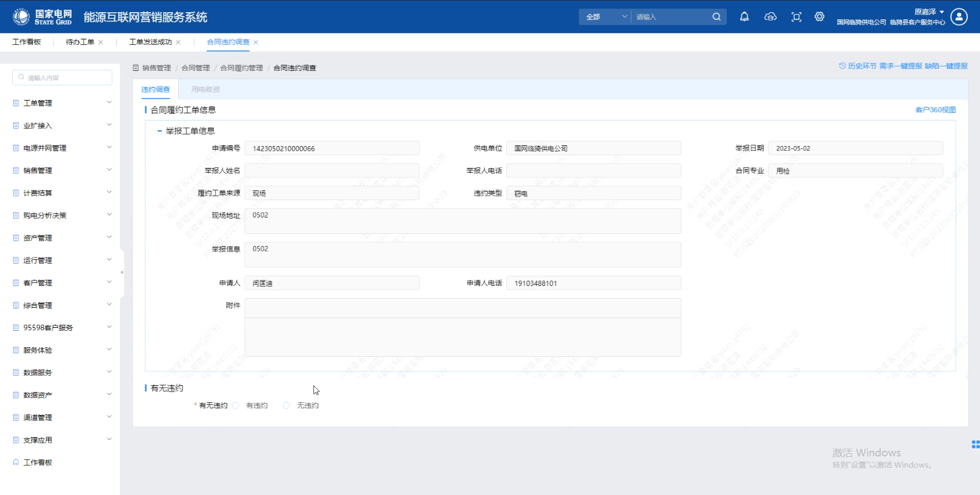Image resolution: width=980 pixels, height=495 pixels.
Task: Open the settings gear icon
Action: click(x=819, y=17)
